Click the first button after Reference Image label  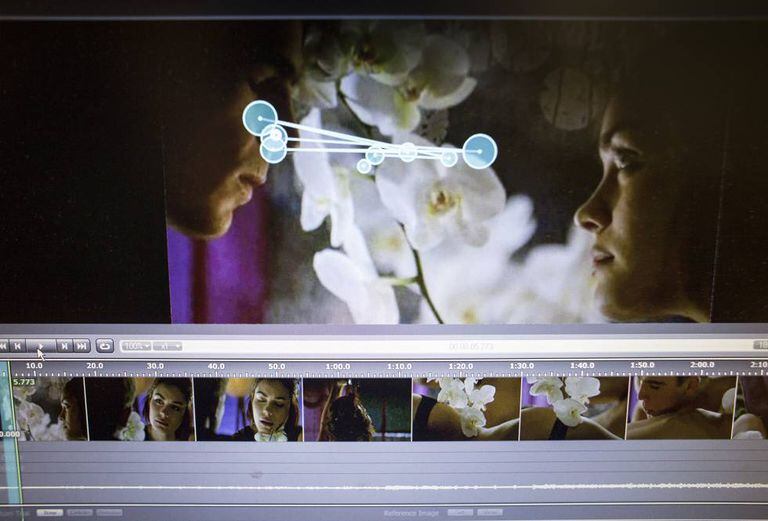pos(459,513)
